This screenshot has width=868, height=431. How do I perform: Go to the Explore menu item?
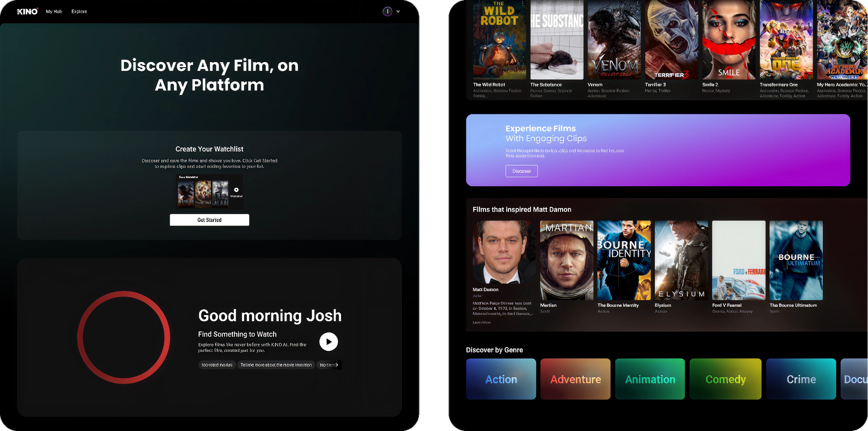(79, 11)
